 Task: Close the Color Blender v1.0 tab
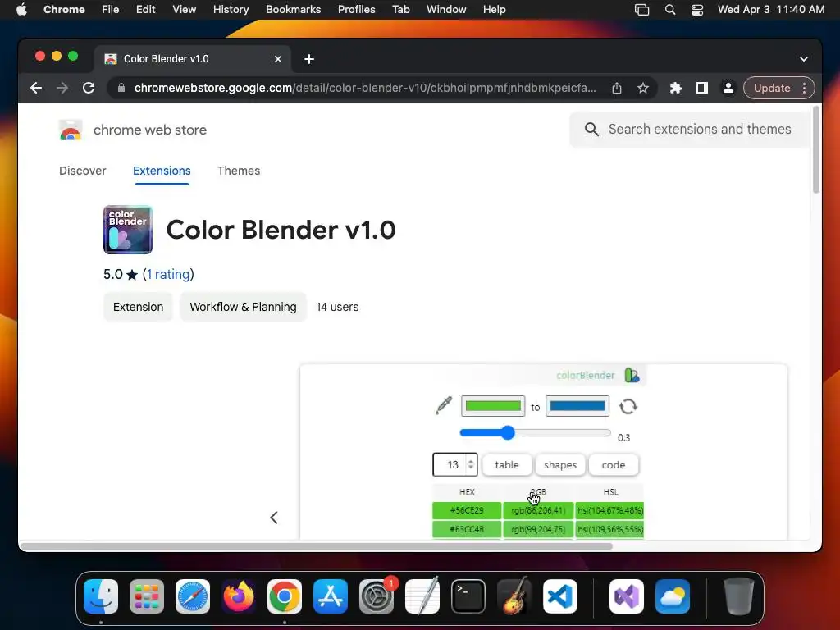[x=278, y=59]
